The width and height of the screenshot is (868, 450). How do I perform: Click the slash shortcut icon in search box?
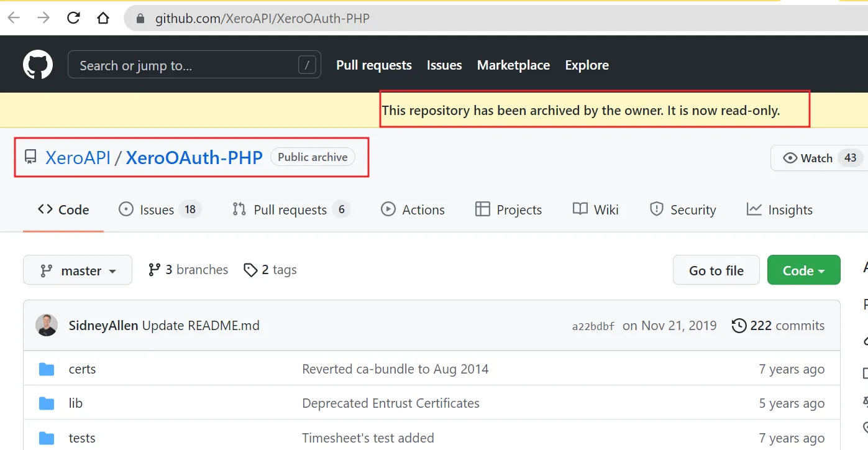(x=307, y=65)
